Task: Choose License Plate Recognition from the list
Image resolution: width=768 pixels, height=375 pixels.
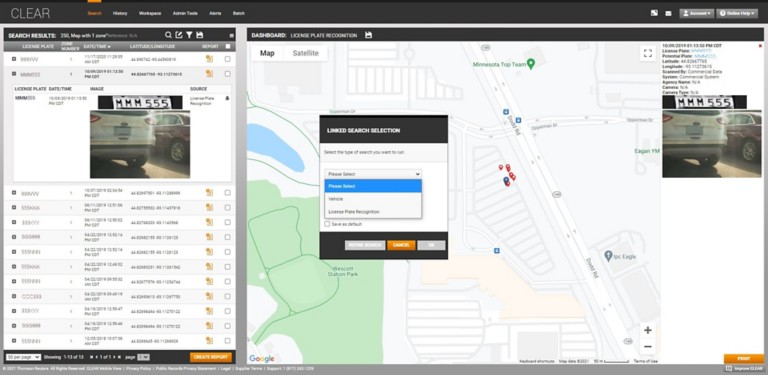Action: pyautogui.click(x=373, y=211)
